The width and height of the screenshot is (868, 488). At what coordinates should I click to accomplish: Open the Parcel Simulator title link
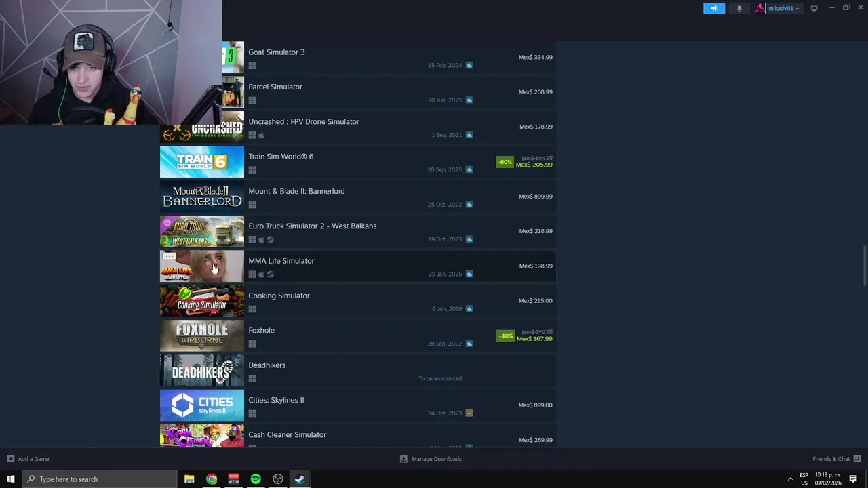(275, 87)
